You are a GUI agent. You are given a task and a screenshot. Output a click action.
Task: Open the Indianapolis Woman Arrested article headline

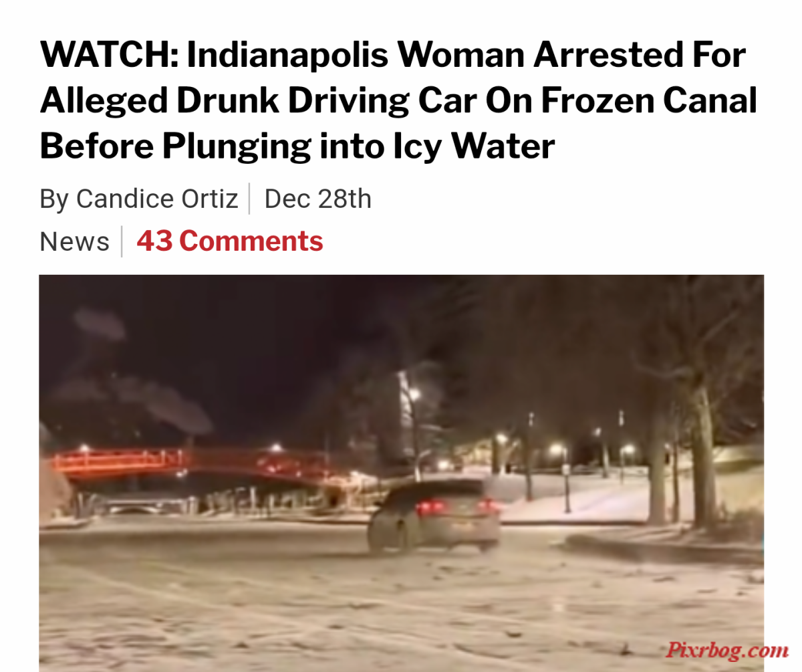(398, 100)
